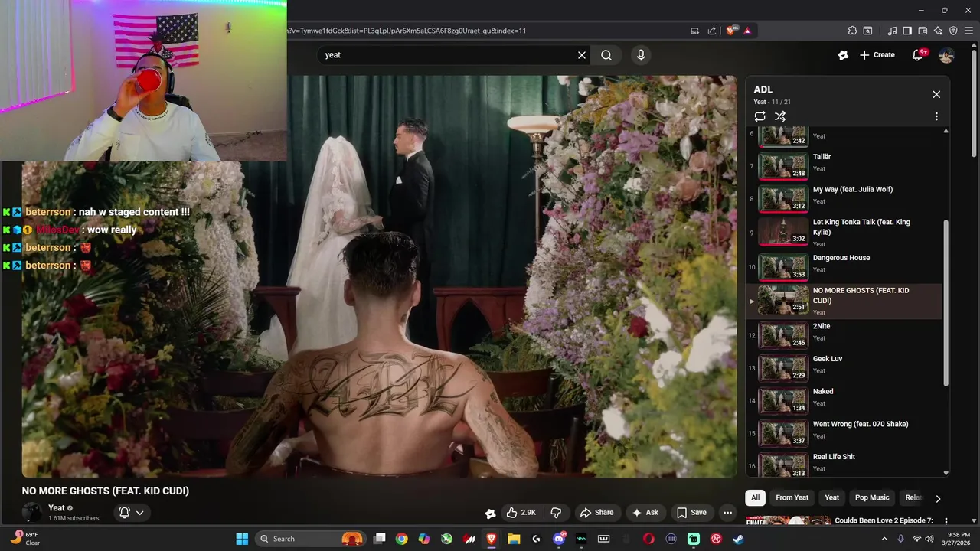Open more actions ellipsis under video
This screenshot has height=551, width=980.
[x=728, y=513]
